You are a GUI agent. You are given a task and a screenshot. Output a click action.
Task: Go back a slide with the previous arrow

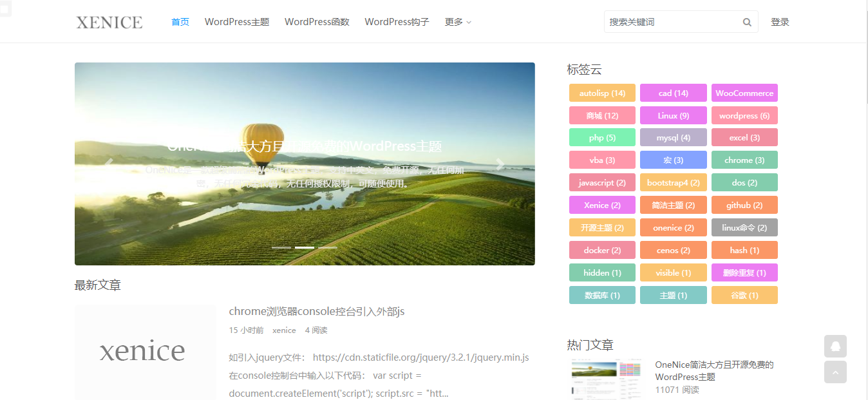pyautogui.click(x=109, y=164)
